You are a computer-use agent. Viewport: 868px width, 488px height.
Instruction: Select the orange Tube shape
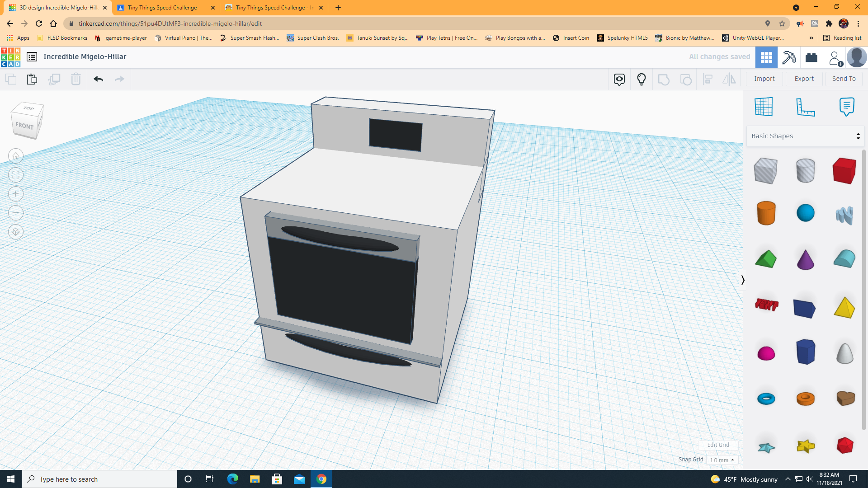click(805, 399)
